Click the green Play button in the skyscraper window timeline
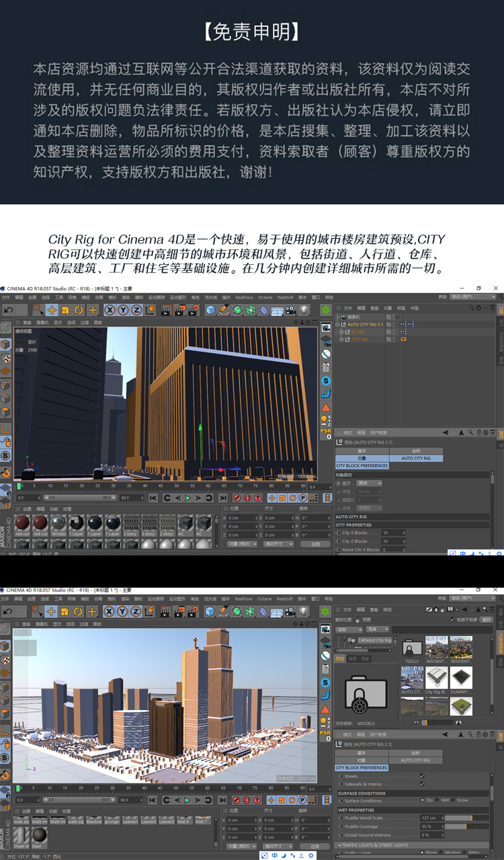Viewport: 504px width, 860px height. pyautogui.click(x=188, y=498)
